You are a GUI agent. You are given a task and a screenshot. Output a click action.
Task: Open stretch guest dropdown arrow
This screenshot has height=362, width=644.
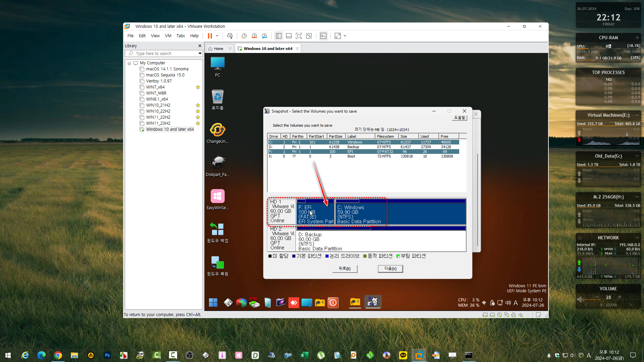point(345,36)
